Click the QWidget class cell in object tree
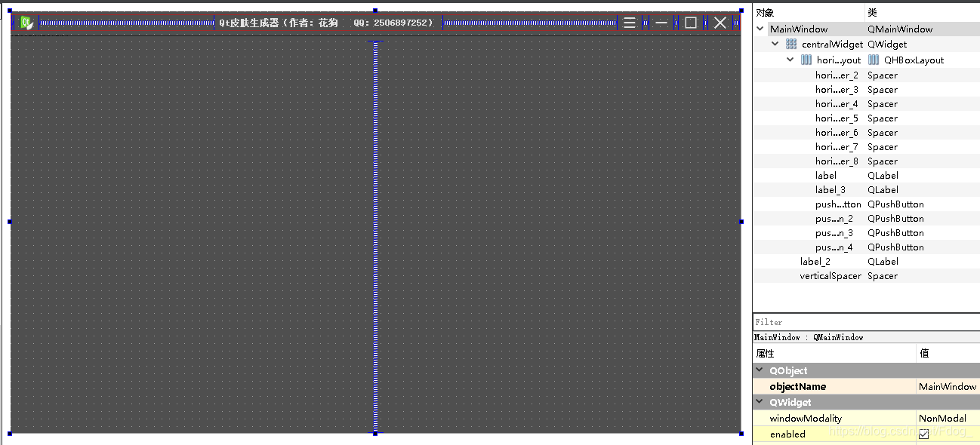 887,44
